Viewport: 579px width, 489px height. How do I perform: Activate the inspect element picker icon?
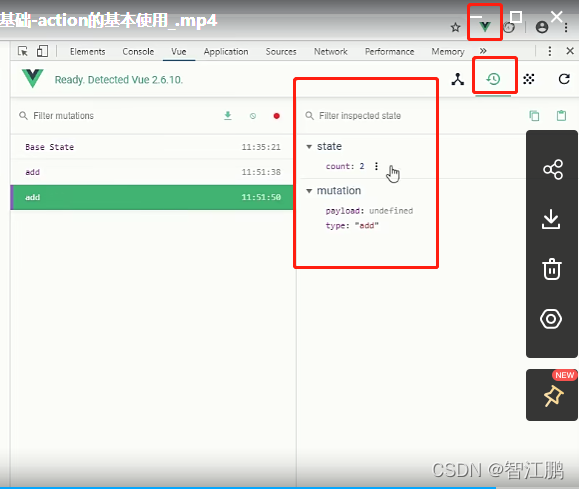tap(23, 51)
